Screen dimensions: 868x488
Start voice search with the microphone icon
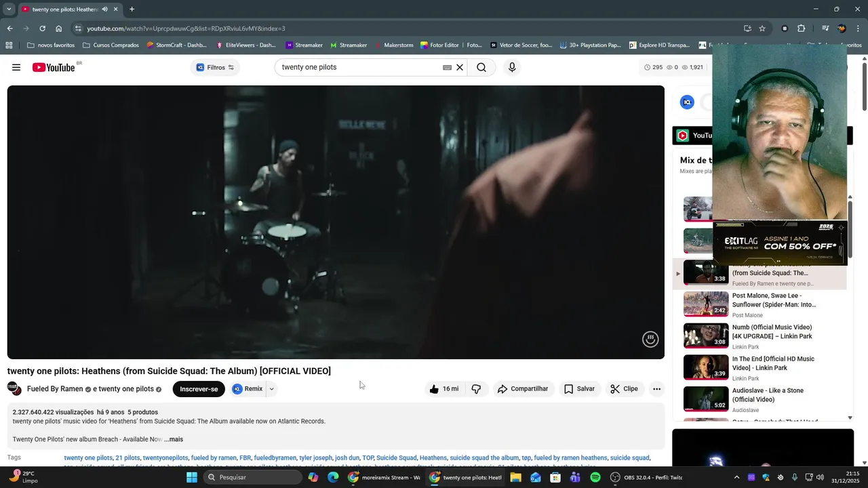coord(512,67)
